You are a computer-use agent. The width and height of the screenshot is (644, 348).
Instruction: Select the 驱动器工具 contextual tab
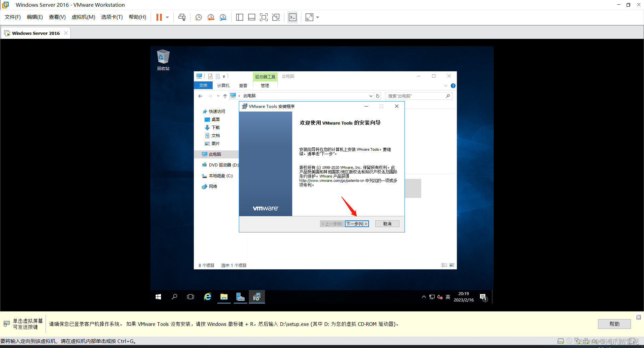[265, 77]
